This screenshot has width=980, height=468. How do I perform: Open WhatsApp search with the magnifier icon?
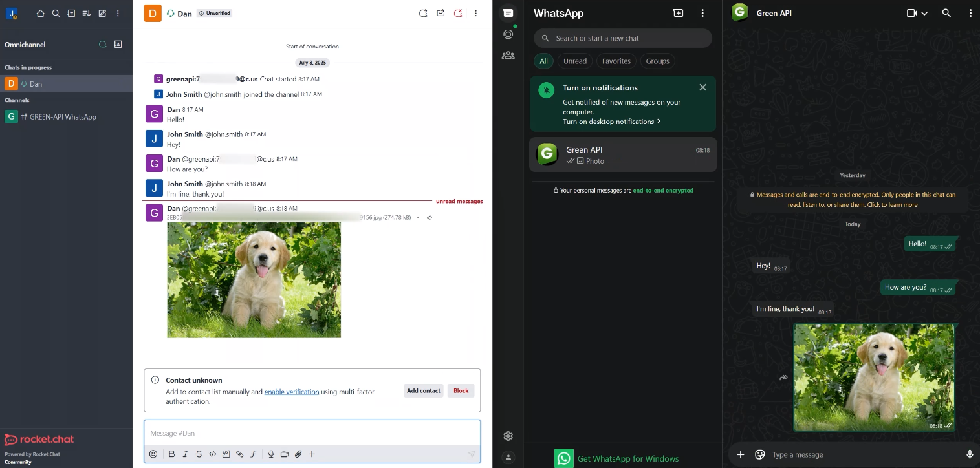pos(946,13)
